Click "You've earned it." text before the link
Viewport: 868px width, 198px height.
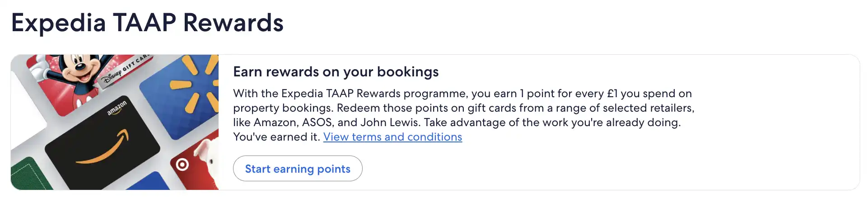(x=276, y=137)
